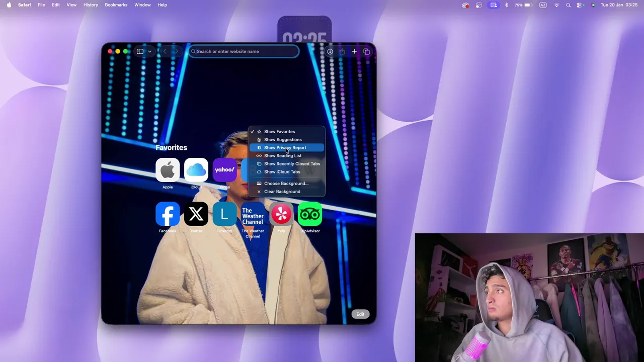Click the battery status indicator
The height and width of the screenshot is (362, 644).
pyautogui.click(x=523, y=5)
